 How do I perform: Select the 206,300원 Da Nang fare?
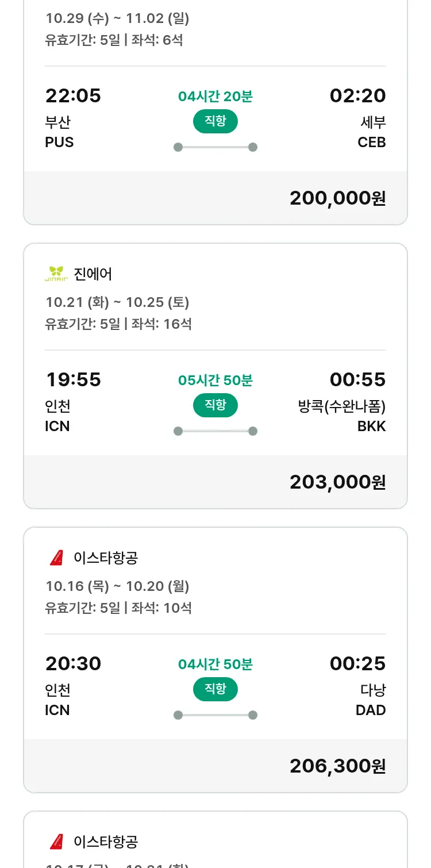337,766
